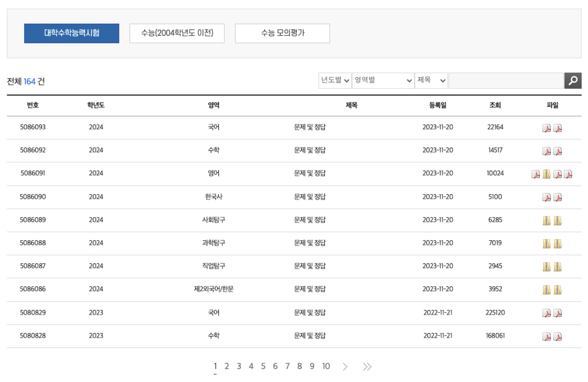Jump to last page double arrow
This screenshot has width=588, height=382.
pos(367,366)
